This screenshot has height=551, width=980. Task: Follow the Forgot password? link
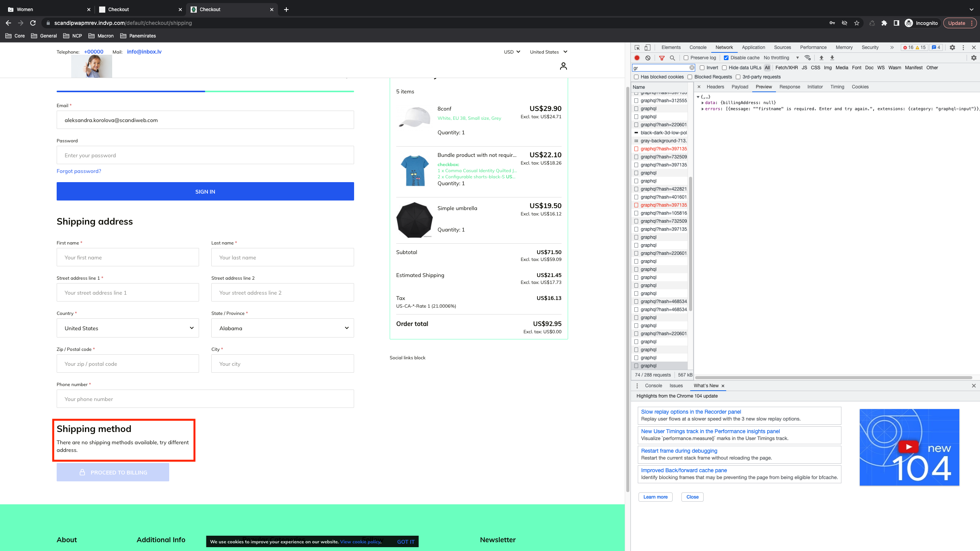click(x=79, y=171)
